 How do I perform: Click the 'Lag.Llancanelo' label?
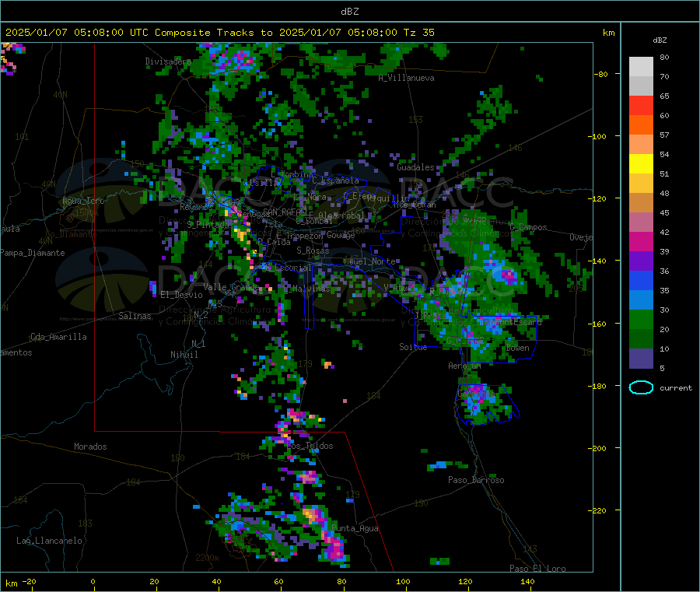pos(49,540)
